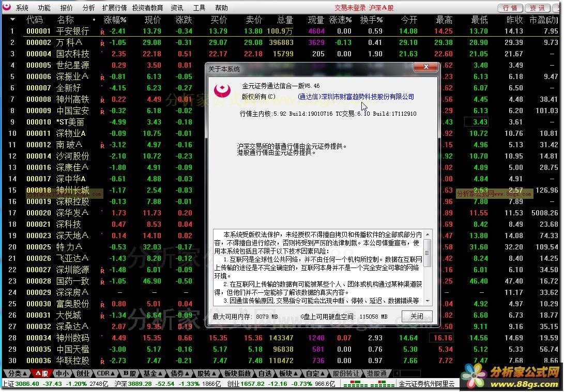Click the license text scrollbar up arrow
564x392 pixels.
pyautogui.click(x=428, y=234)
